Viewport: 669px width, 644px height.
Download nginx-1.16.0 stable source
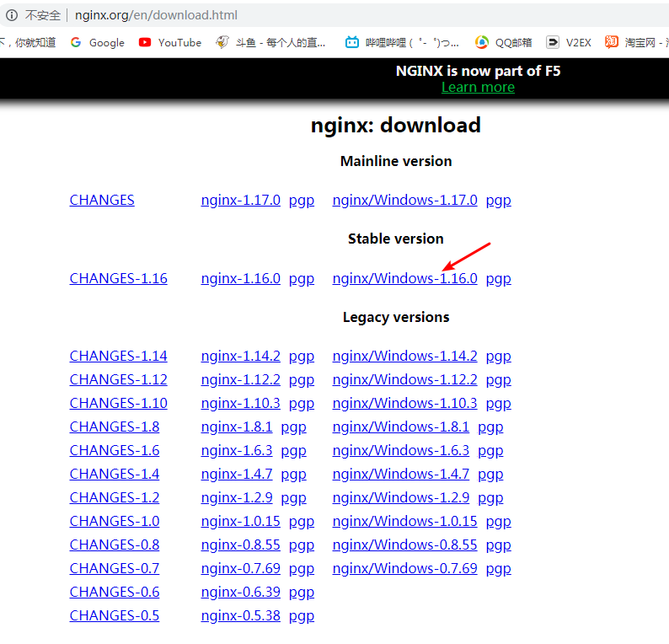point(241,279)
